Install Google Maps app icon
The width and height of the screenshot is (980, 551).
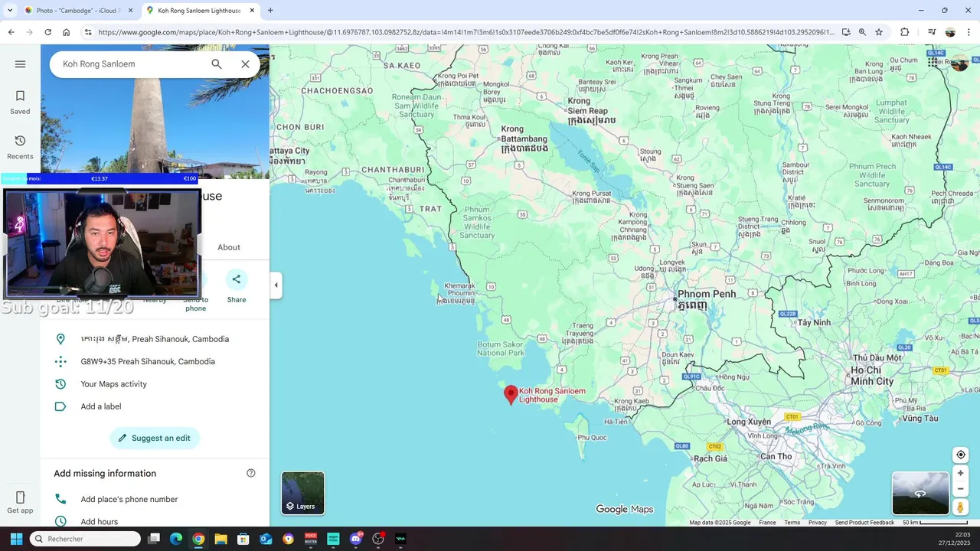tap(846, 32)
